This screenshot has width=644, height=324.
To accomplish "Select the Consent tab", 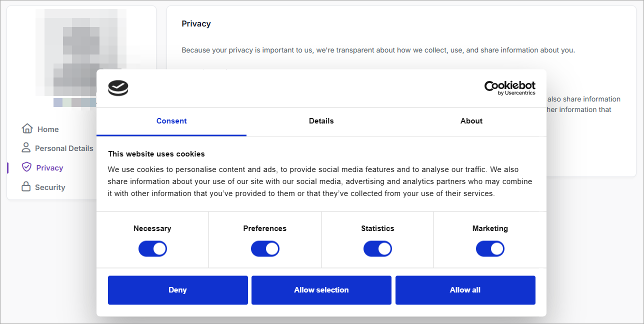I will click(171, 121).
